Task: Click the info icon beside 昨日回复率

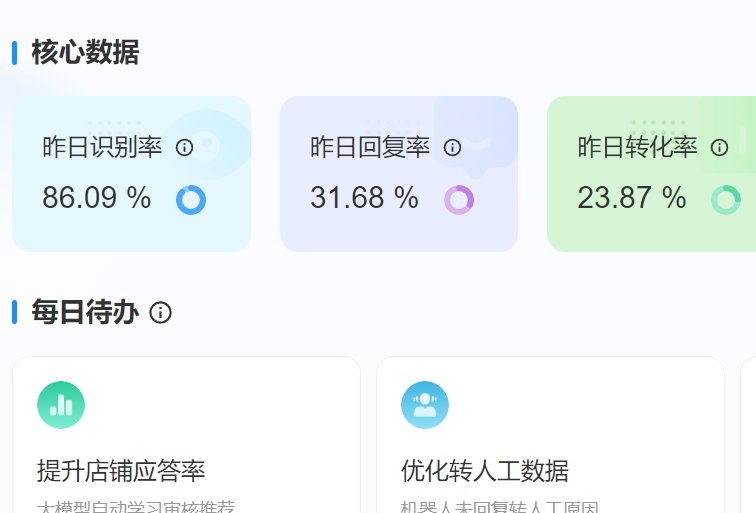Action: (452, 148)
